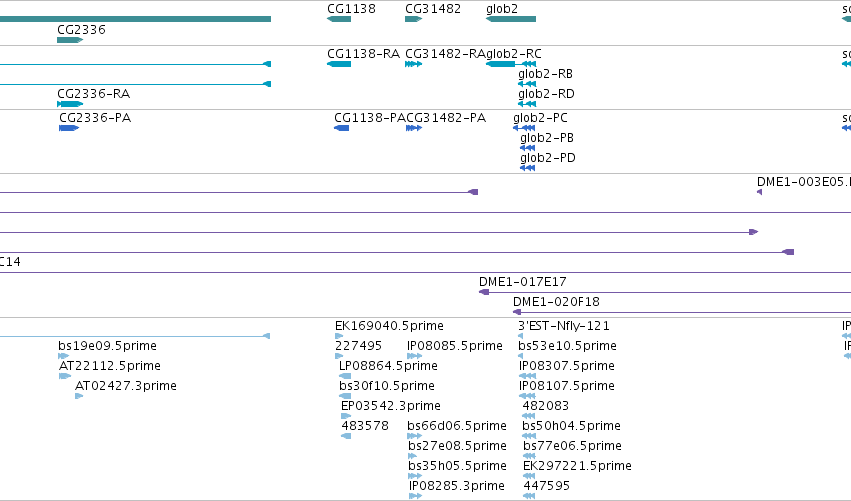Click the IP08285.3prime EST label
851x501 pixels.
(x=457, y=486)
